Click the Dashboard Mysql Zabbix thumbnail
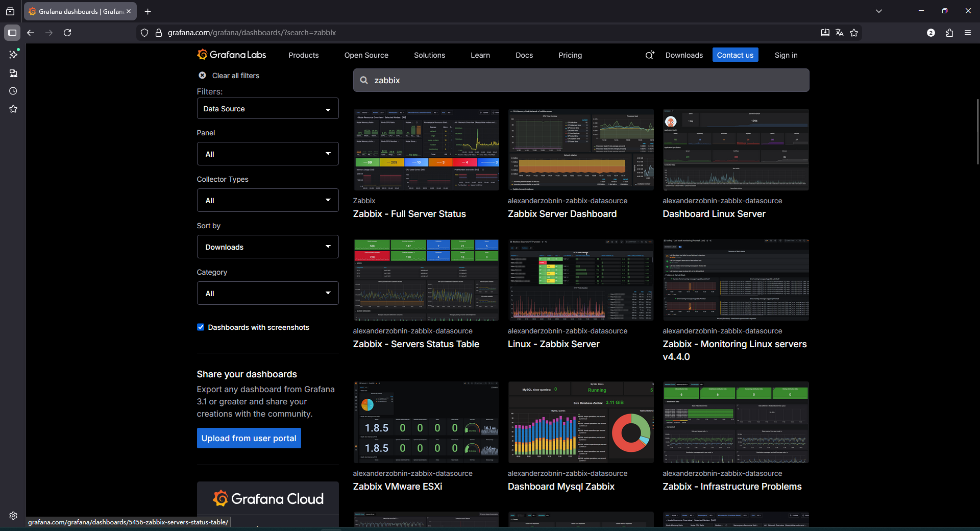Viewport: 980px width, 531px height. tap(581, 422)
